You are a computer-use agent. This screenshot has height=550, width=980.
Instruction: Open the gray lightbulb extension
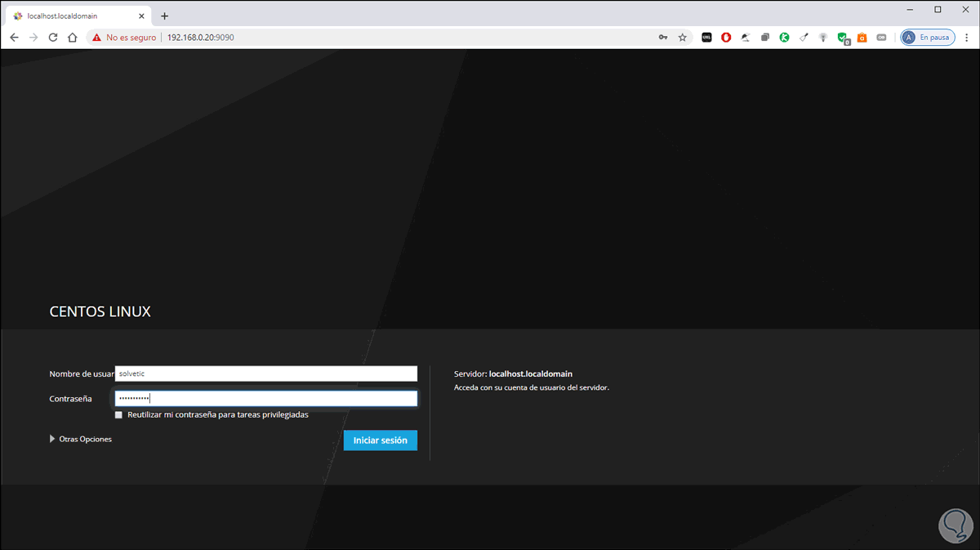click(x=823, y=38)
